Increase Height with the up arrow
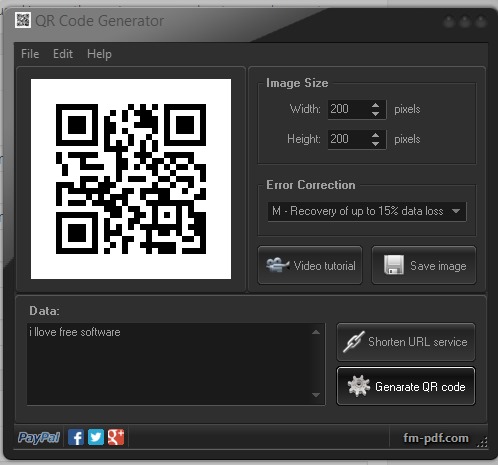 375,135
